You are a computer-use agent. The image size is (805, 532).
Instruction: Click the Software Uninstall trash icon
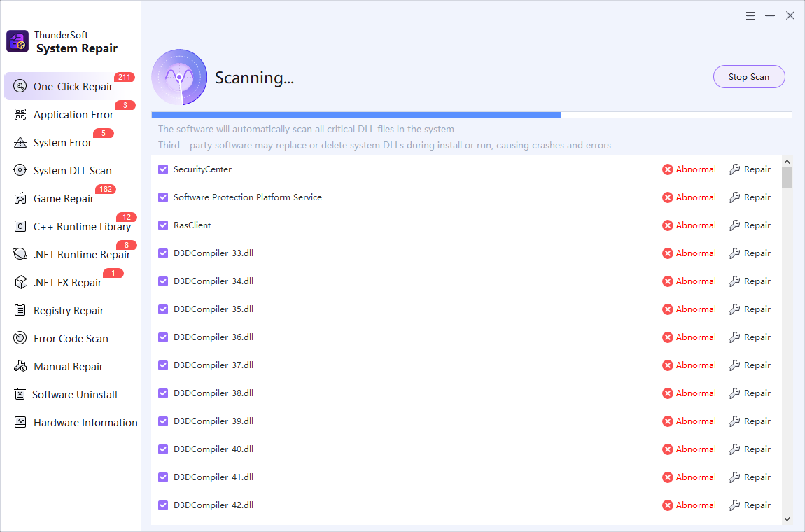[20, 395]
